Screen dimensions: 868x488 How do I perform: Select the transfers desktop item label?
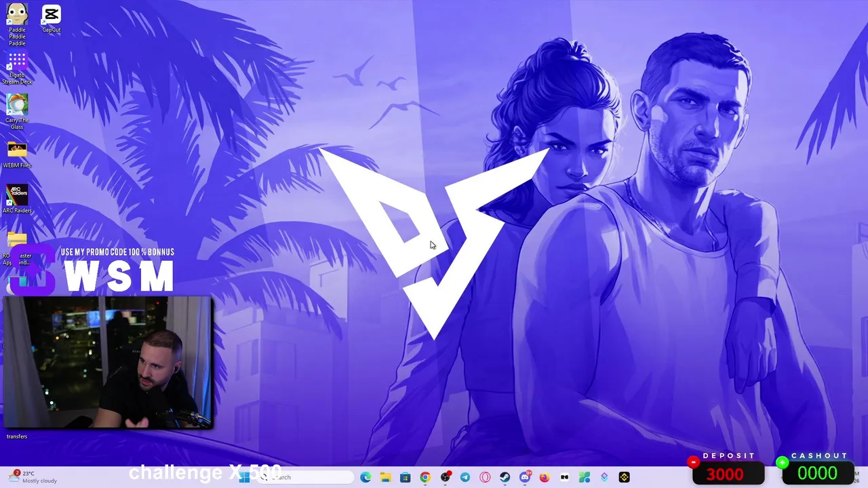[x=17, y=436]
